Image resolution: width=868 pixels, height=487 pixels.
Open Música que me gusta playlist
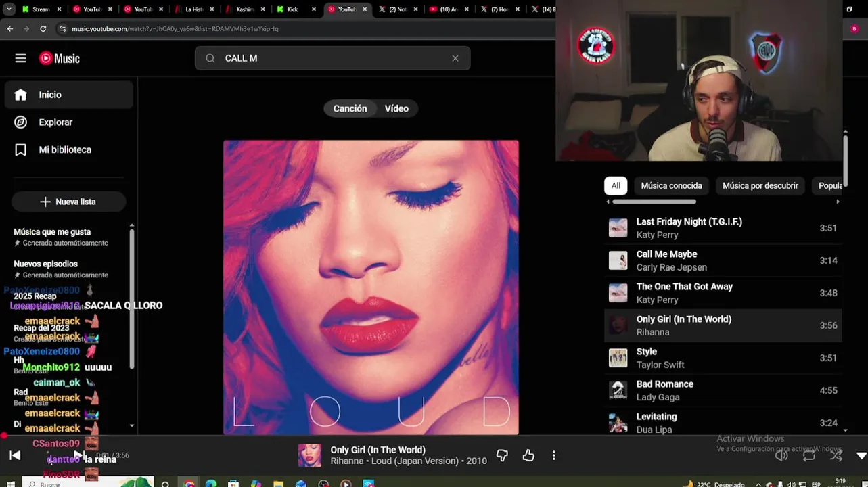(x=61, y=237)
